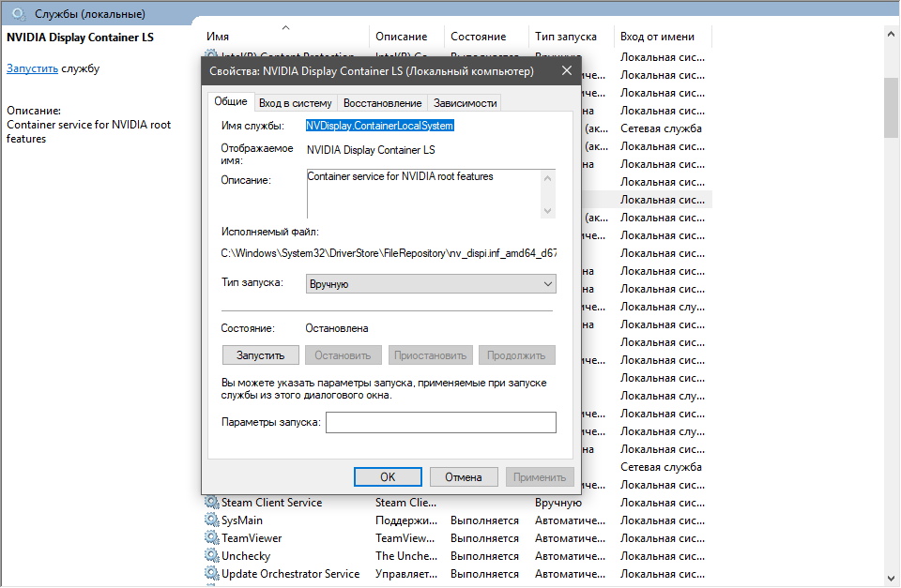
Task: Click the Выполняется status of TeamViewer
Action: click(x=484, y=538)
